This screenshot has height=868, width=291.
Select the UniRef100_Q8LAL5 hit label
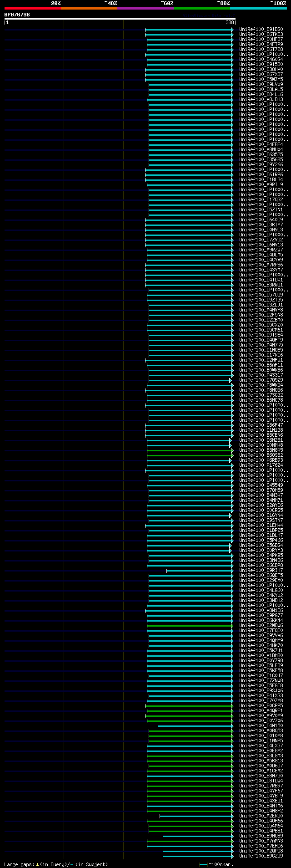(x=261, y=89)
